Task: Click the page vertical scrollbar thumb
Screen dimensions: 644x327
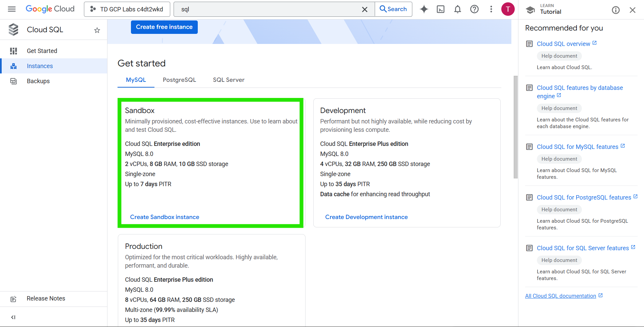Action: [x=516, y=127]
